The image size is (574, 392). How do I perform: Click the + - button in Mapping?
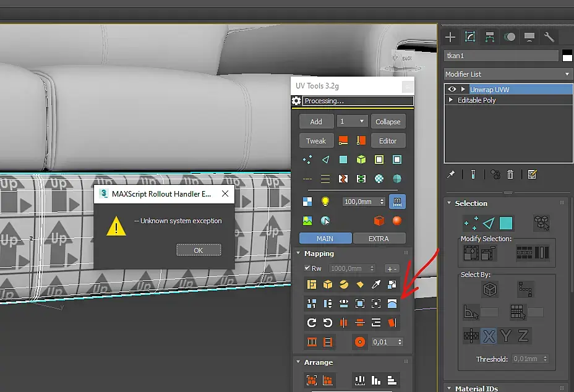(x=392, y=269)
